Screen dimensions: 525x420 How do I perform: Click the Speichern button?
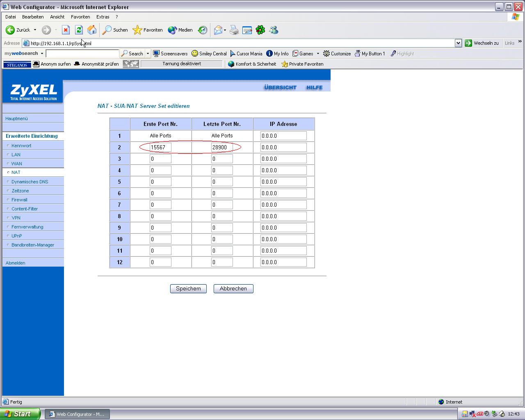188,289
